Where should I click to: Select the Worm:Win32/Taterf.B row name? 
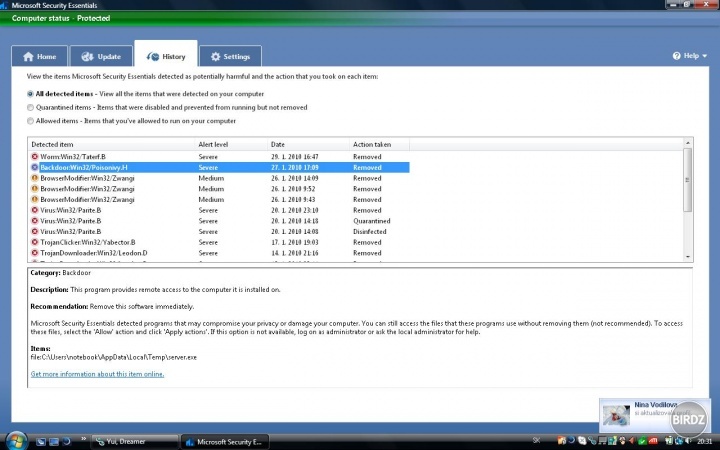pos(73,157)
